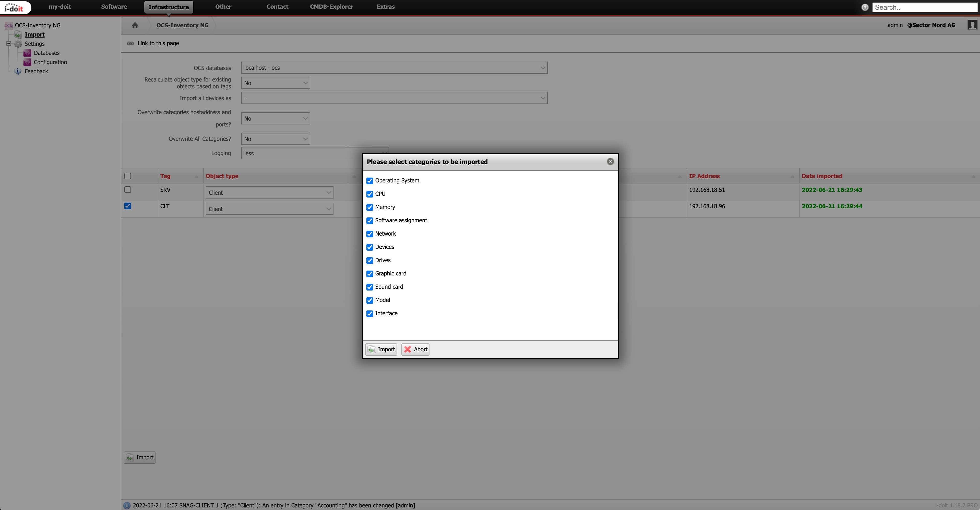
Task: Expand the Overwrite All Categories dropdown
Action: [x=276, y=139]
